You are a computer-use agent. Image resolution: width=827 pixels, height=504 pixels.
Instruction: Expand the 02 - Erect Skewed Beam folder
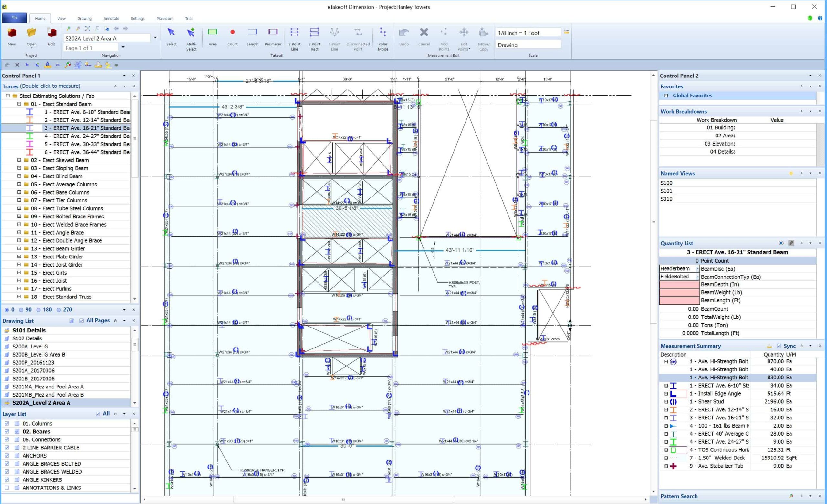[19, 160]
